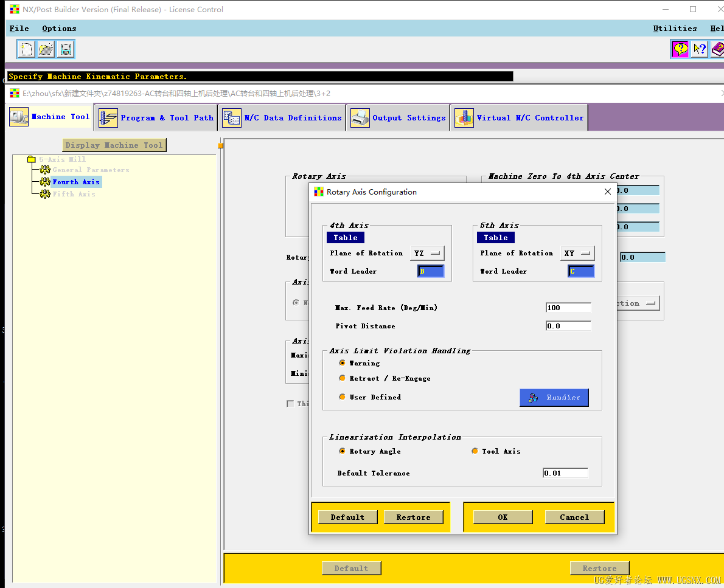
Task: Open the 4th Axis Plane of Rotation YZ dropdown
Action: pos(427,253)
